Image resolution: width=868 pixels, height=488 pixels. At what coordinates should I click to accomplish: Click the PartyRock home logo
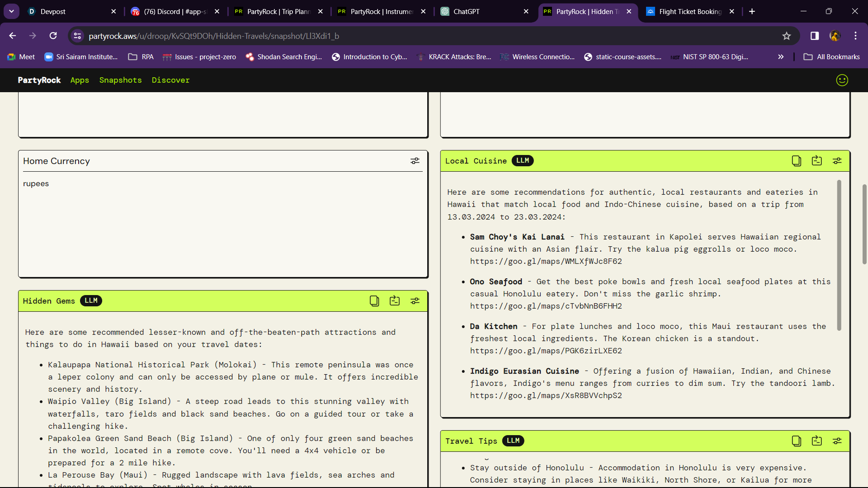(x=39, y=80)
